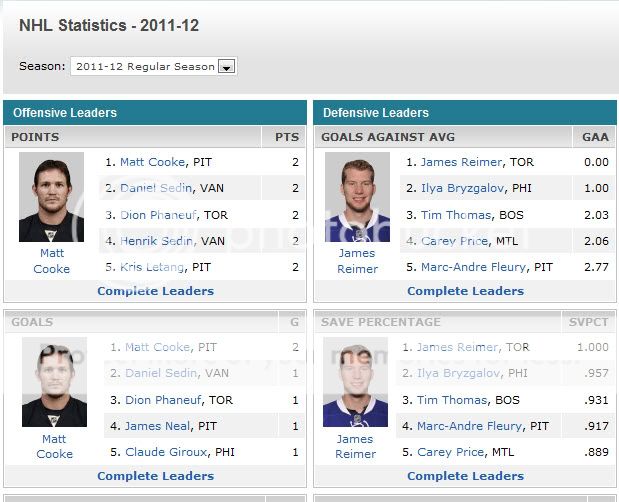Open Daniel Sedin link in Points list
Image resolution: width=619 pixels, height=502 pixels.
[156, 188]
